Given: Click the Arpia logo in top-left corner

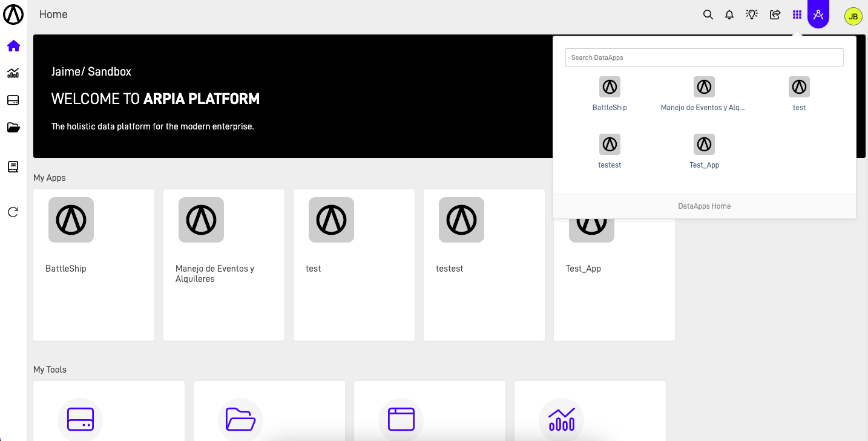Looking at the screenshot, I should (13, 15).
